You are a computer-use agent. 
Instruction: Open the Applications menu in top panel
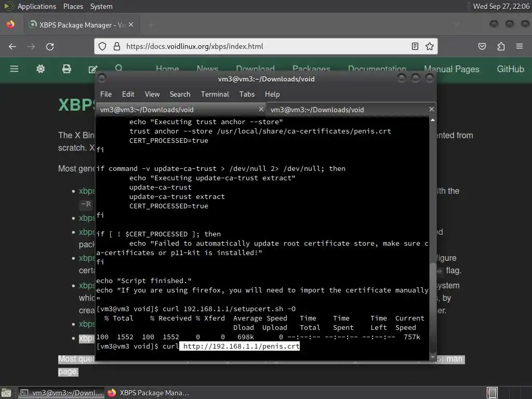point(37,6)
